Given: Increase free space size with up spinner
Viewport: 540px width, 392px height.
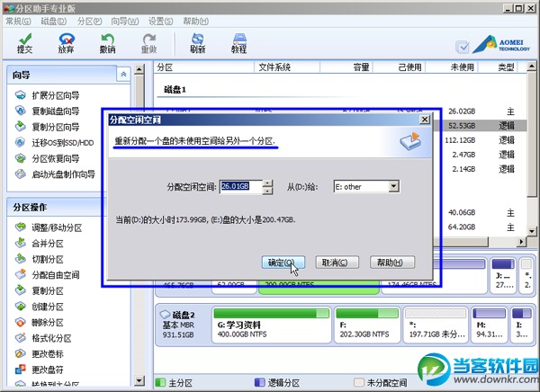Looking at the screenshot, I should 267,183.
